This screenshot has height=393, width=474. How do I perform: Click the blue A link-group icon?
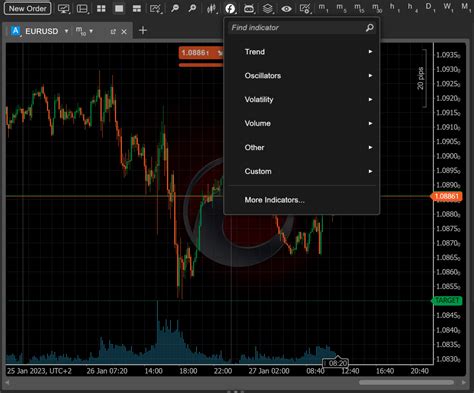pyautogui.click(x=15, y=31)
